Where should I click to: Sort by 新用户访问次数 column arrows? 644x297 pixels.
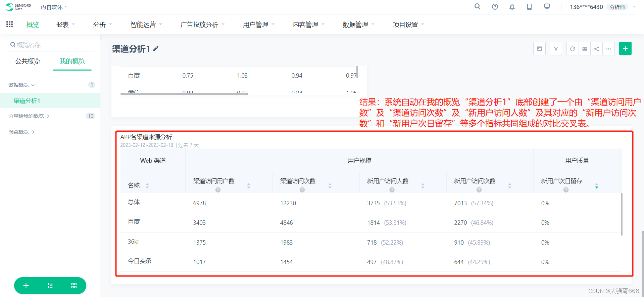pyautogui.click(x=510, y=186)
